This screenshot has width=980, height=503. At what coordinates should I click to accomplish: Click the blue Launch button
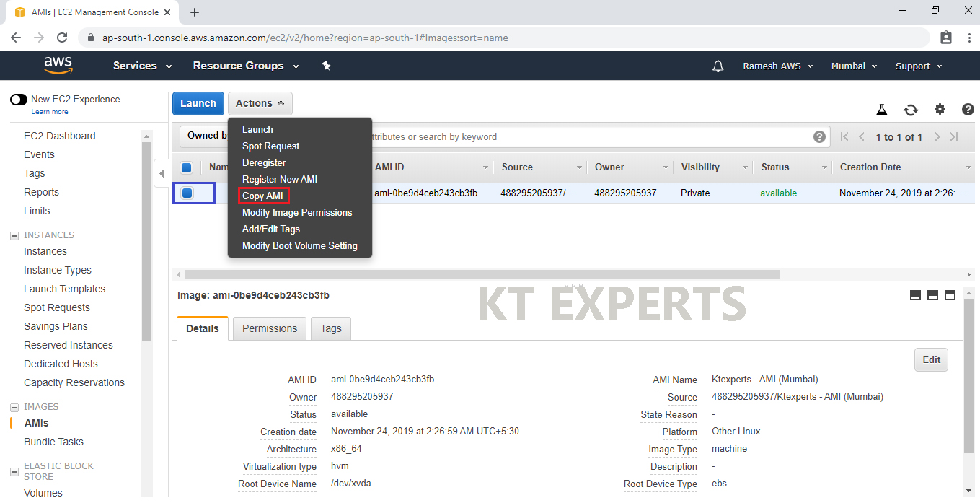point(198,103)
